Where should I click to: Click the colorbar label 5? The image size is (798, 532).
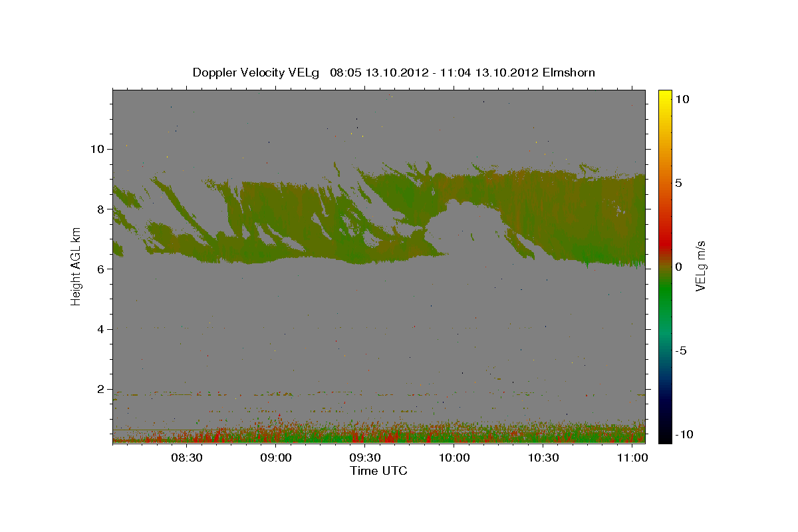click(680, 183)
